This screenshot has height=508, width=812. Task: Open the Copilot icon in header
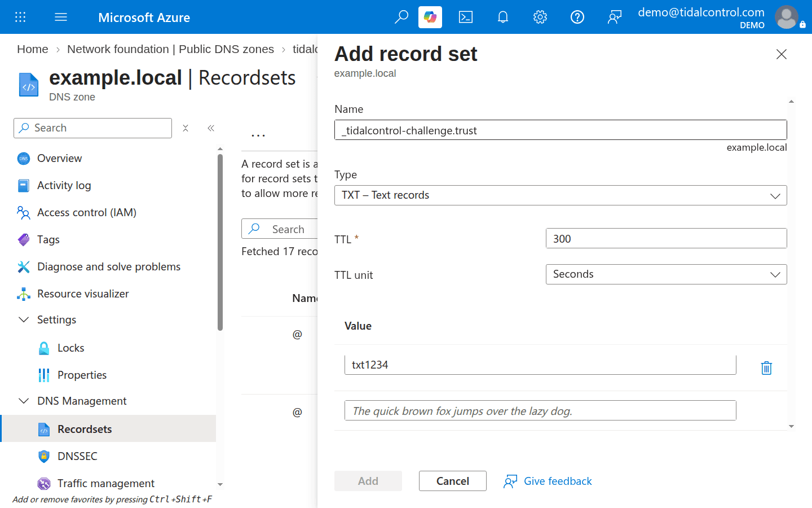430,17
